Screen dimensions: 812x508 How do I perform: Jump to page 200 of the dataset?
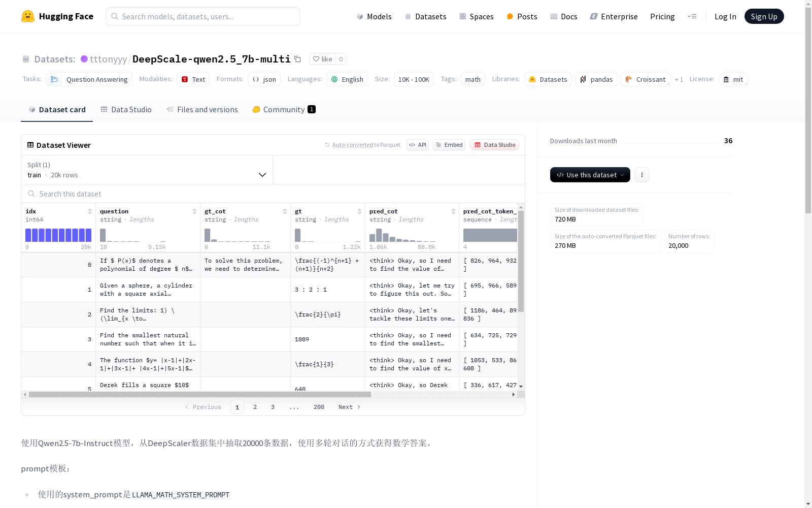coord(319,407)
